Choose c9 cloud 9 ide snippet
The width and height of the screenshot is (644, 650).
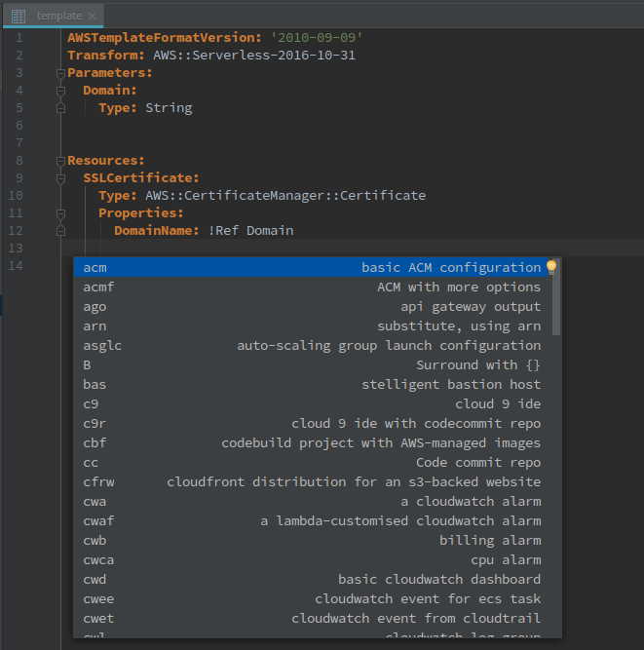[313, 403]
